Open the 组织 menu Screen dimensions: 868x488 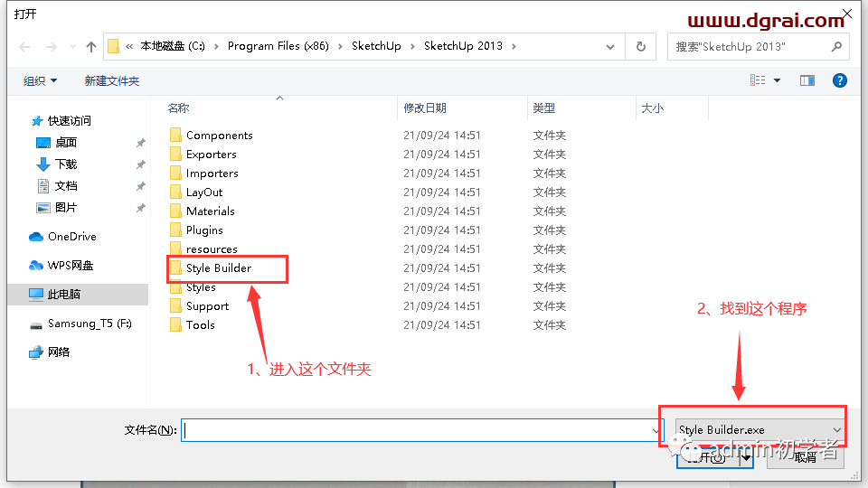(x=40, y=80)
